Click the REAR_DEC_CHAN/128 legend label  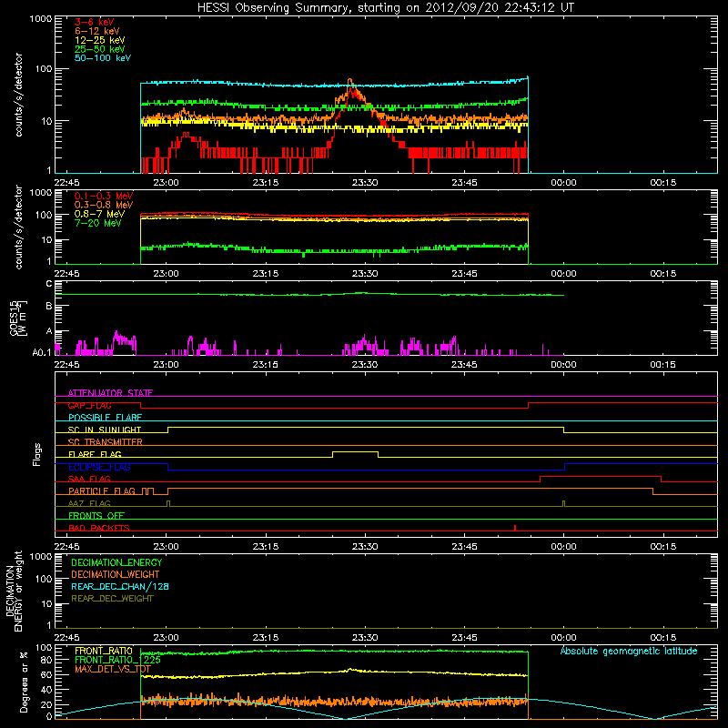coord(120,586)
